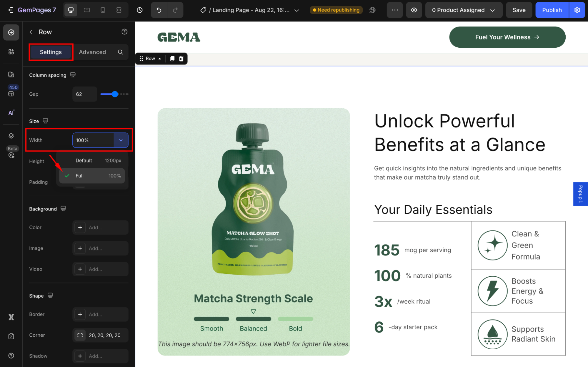Expand the Landing Page title dropdown

297,10
